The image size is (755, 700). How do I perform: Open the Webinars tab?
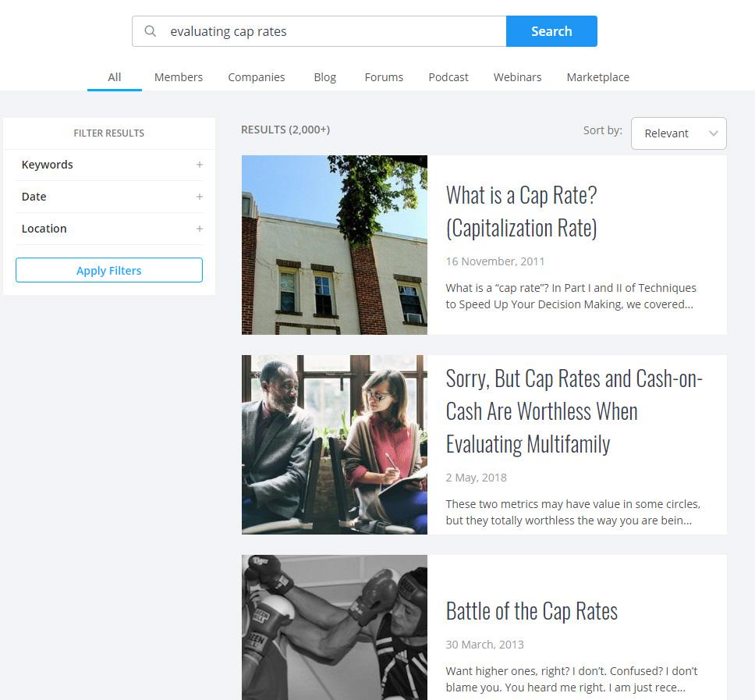(517, 77)
